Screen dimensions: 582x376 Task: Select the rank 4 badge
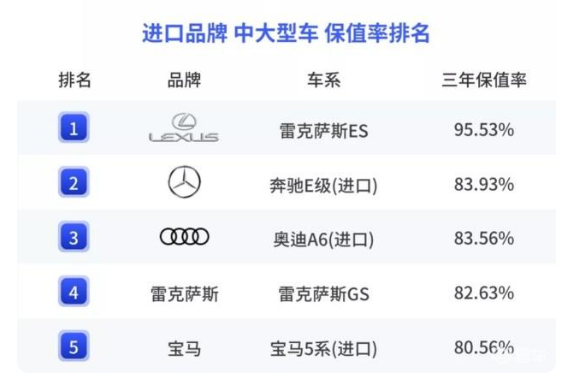pyautogui.click(x=73, y=291)
